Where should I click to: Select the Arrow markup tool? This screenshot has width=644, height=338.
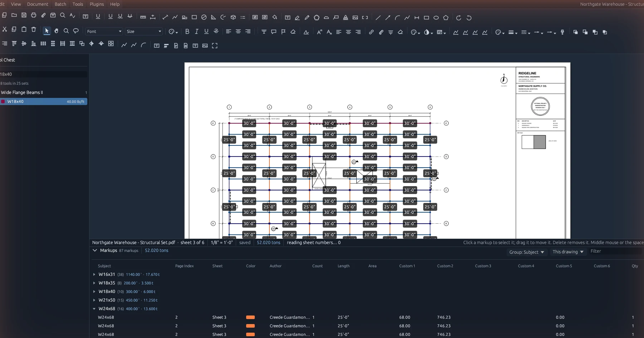pyautogui.click(x=388, y=18)
